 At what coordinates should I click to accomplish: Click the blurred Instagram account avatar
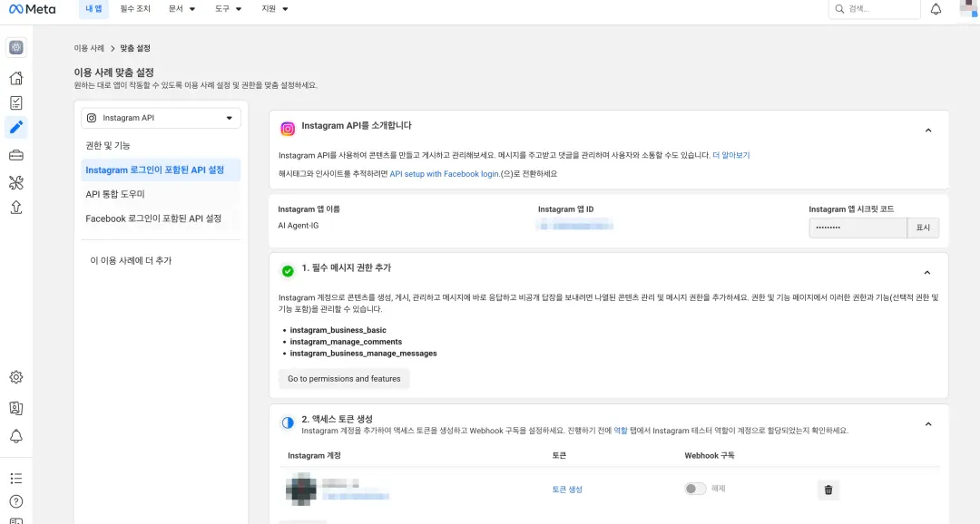301,489
